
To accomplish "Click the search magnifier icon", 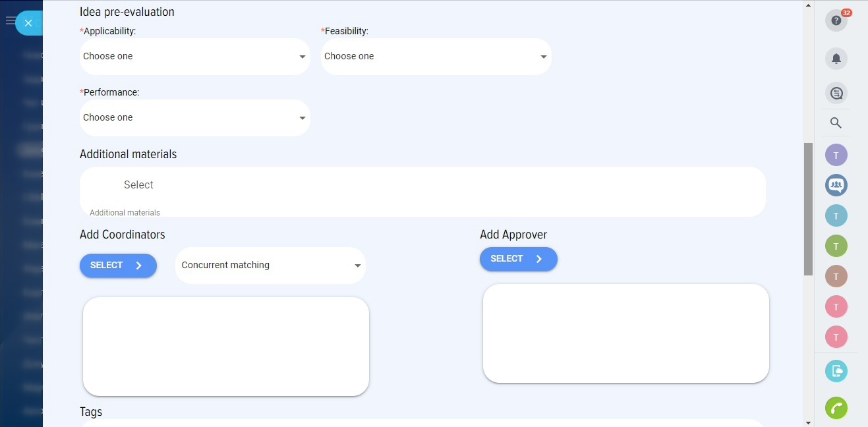I will click(x=836, y=123).
